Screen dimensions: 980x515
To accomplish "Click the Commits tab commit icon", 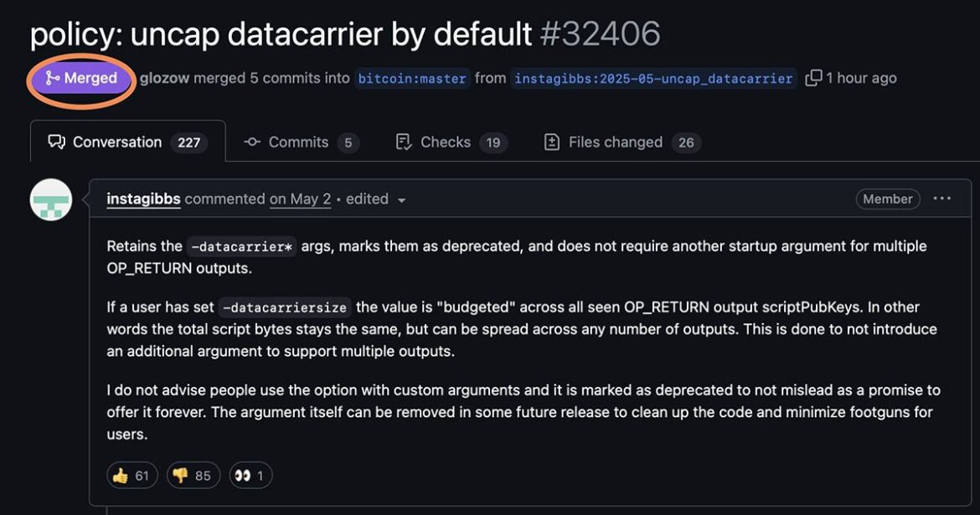I will click(252, 142).
